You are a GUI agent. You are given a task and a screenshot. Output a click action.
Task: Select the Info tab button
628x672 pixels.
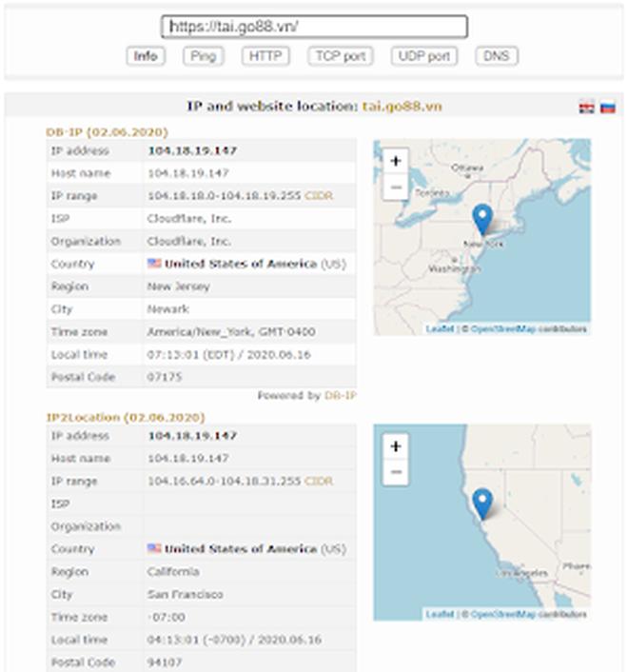(x=146, y=56)
